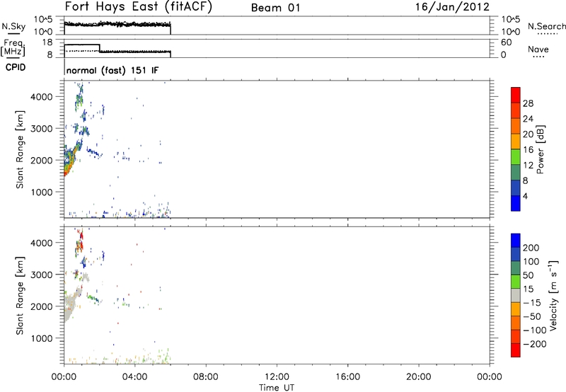The height and width of the screenshot is (392, 566).
Task: Click the 'Fort Hays East (fitACF)' title
Action: [139, 7]
